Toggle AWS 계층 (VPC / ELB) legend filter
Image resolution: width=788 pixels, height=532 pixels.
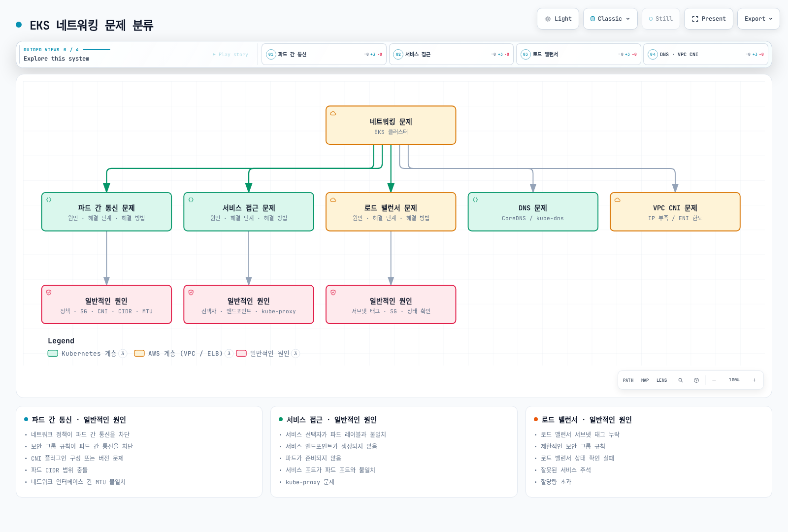click(x=183, y=354)
